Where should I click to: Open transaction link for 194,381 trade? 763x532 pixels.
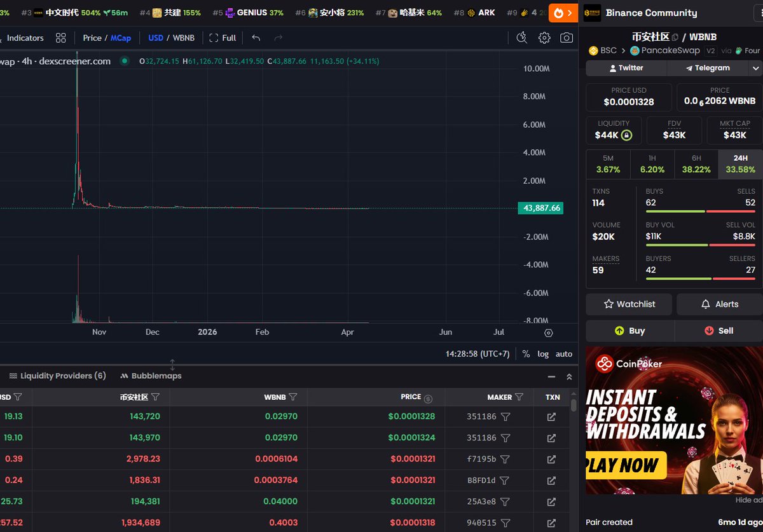click(551, 501)
